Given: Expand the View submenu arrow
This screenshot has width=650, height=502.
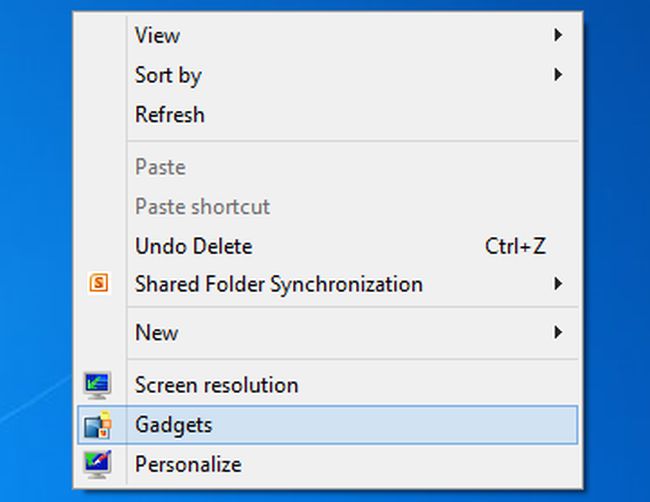Looking at the screenshot, I should [558, 35].
